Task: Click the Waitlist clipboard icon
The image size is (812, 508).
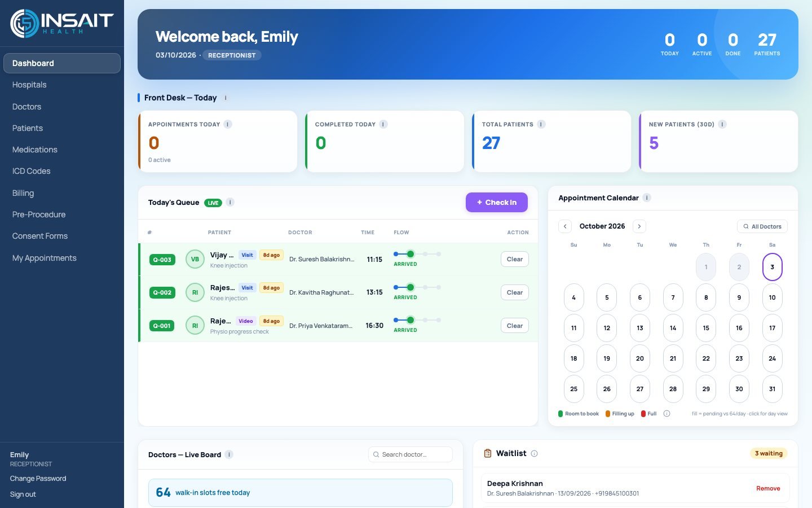Action: pos(488,453)
